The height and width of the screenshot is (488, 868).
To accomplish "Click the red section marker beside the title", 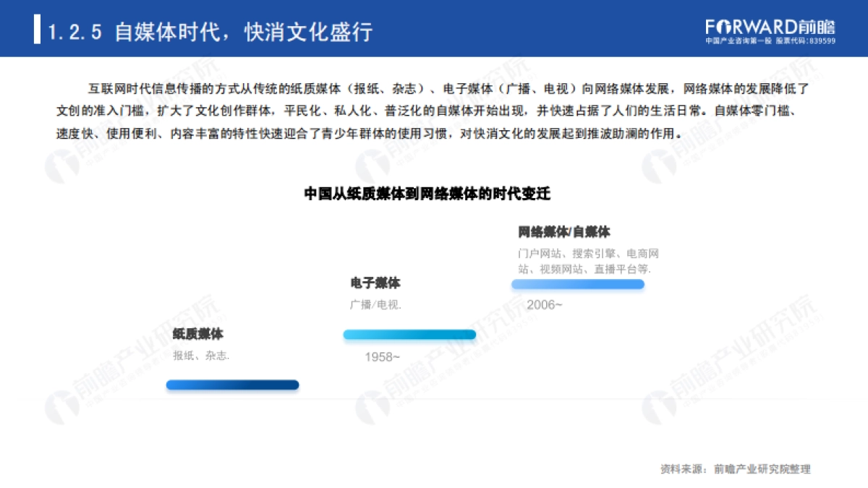I will (x=38, y=31).
